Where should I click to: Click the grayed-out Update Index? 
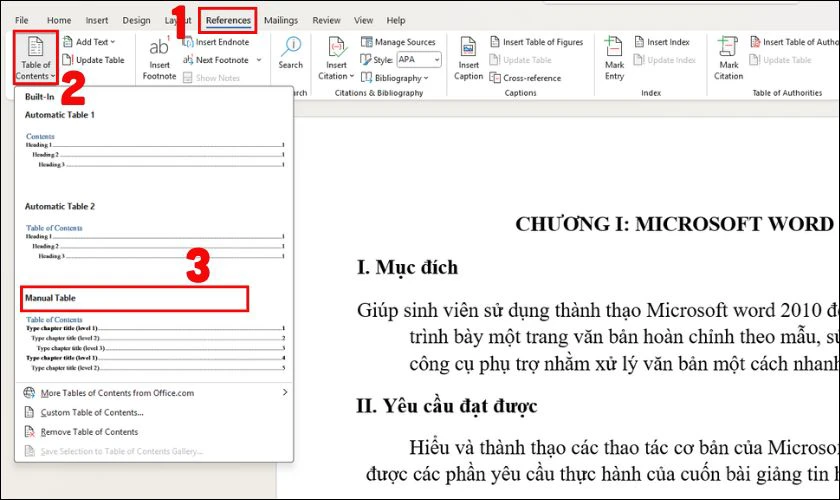(x=665, y=60)
